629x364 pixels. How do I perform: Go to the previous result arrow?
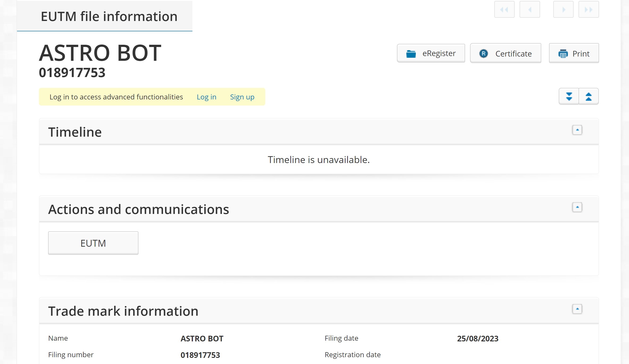tap(530, 9)
